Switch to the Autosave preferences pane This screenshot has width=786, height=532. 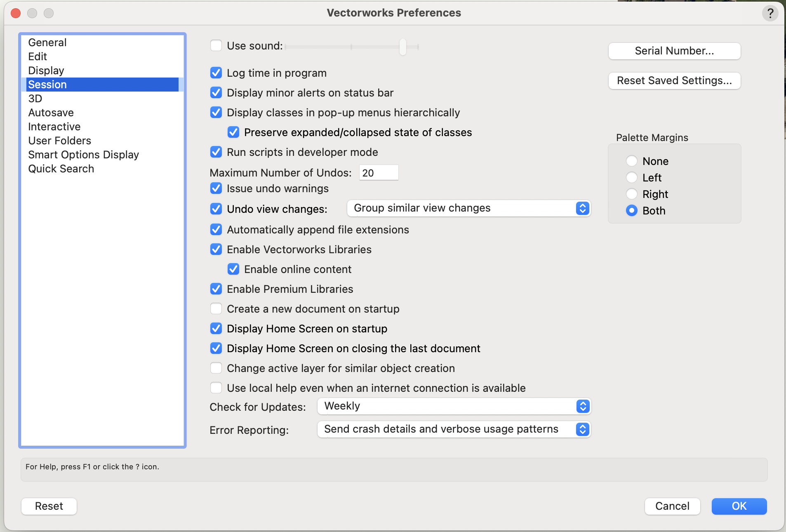[51, 113]
